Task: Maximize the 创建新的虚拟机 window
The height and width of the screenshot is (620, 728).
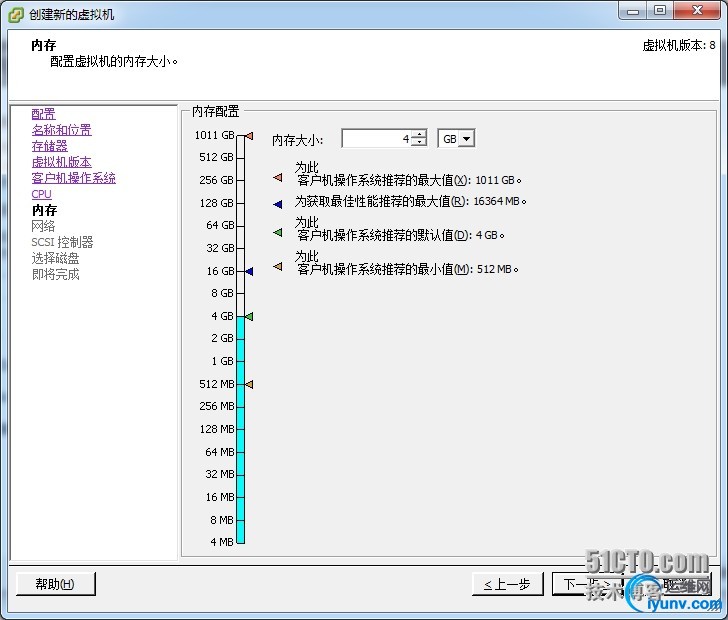Action: [660, 11]
